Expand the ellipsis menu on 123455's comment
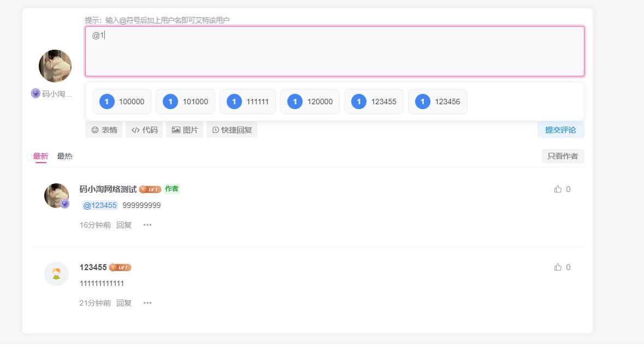The height and width of the screenshot is (346, 644). tap(147, 302)
